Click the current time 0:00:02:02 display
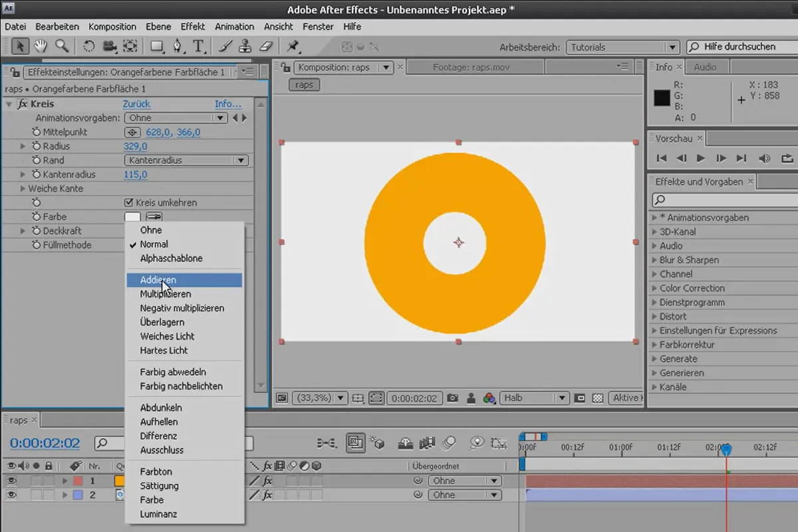Screen dimensions: 798x532 point(45,443)
